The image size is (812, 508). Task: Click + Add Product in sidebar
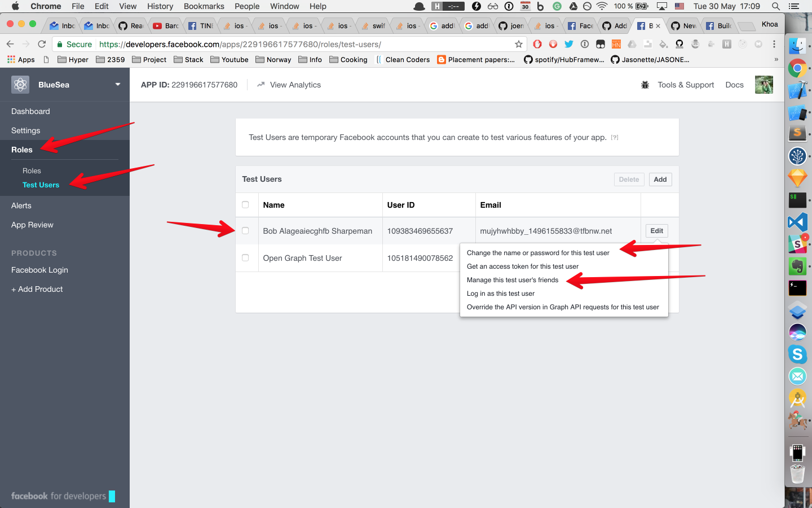coord(37,289)
